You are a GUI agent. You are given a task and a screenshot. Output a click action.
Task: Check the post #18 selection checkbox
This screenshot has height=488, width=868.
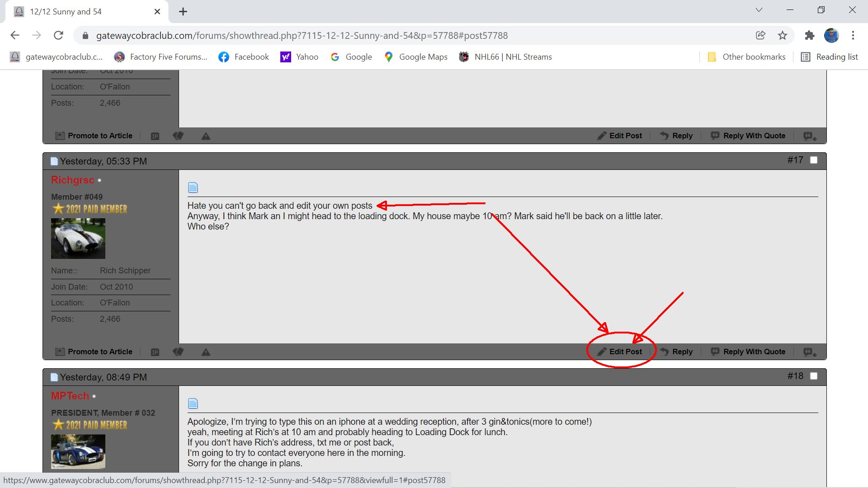click(814, 376)
